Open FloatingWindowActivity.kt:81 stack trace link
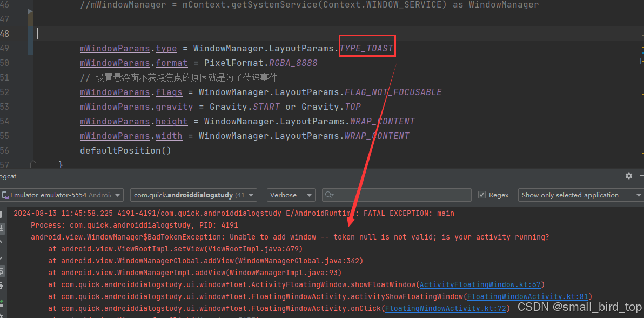 [x=528, y=296]
